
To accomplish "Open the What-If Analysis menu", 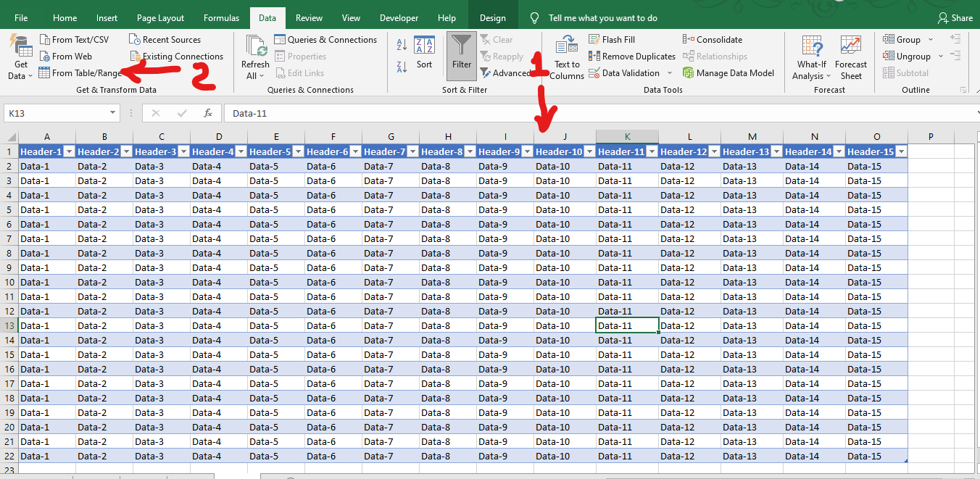I will pos(811,58).
